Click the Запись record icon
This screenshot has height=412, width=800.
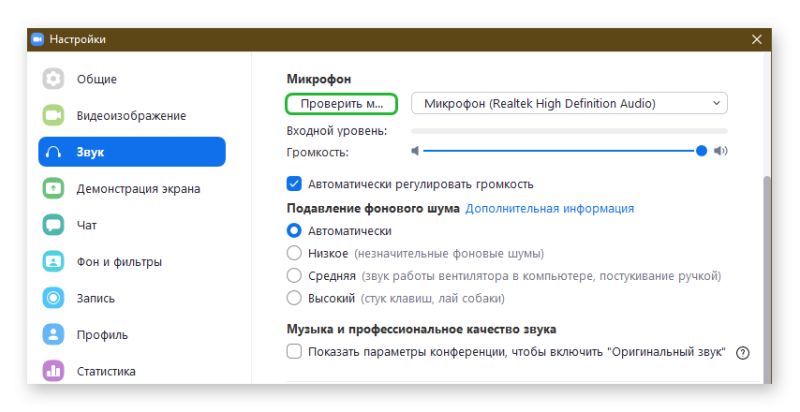point(53,298)
